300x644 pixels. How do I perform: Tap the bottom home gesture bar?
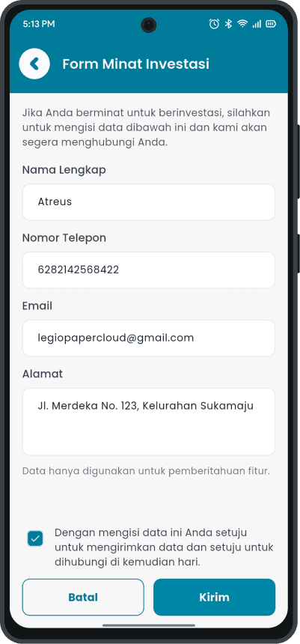(149, 625)
